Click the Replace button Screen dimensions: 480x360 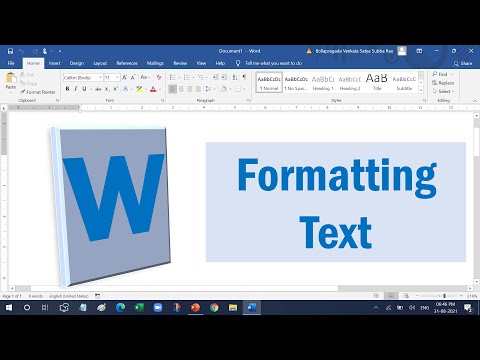point(443,83)
